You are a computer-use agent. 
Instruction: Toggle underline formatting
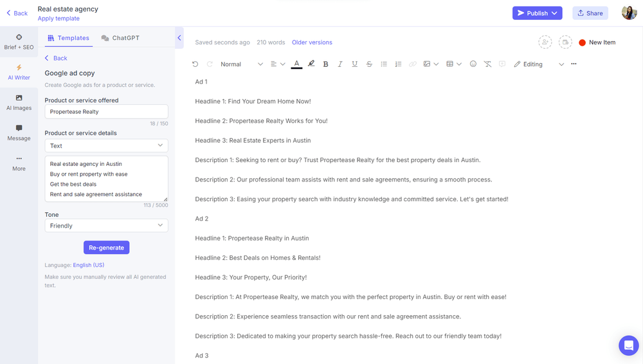coord(355,64)
